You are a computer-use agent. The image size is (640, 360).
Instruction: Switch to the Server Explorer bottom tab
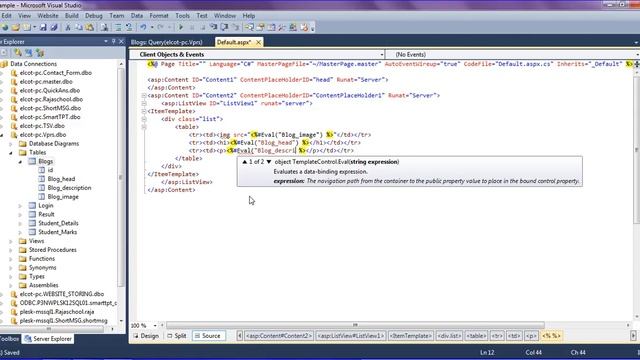click(48, 339)
